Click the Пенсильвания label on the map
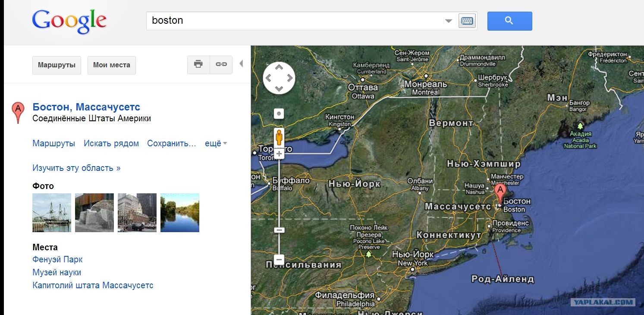 (304, 265)
